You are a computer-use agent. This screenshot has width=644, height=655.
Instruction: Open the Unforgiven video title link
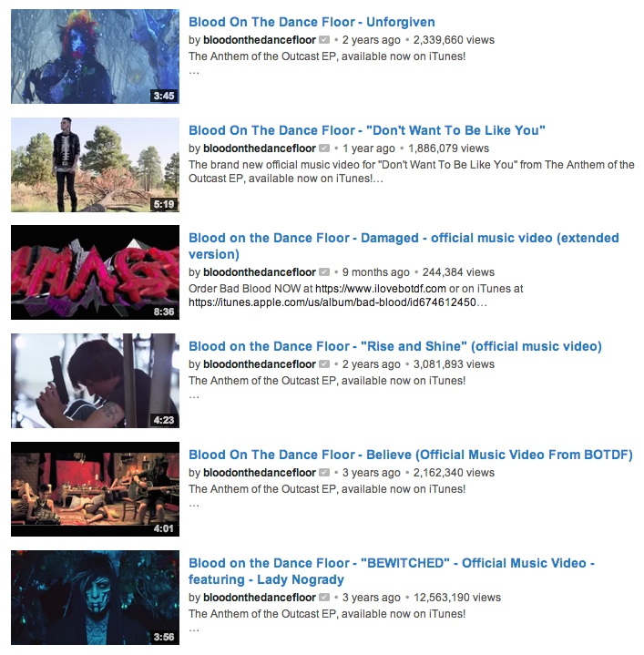pos(312,22)
